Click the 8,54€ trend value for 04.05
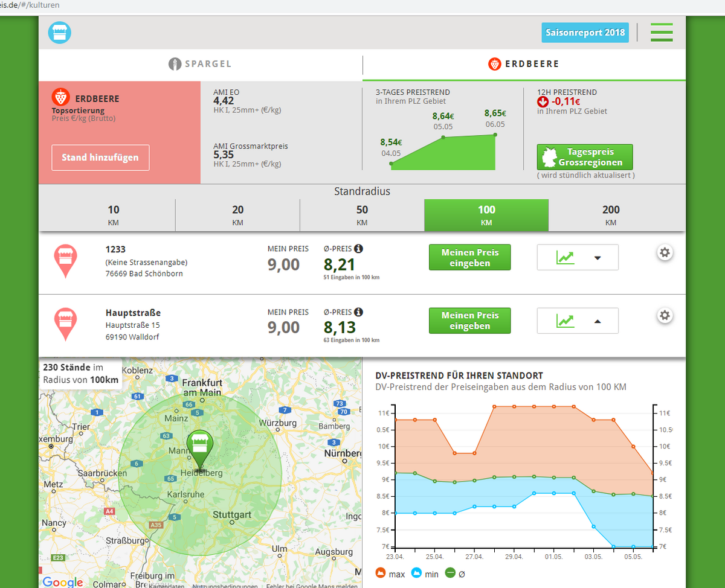 pos(391,142)
